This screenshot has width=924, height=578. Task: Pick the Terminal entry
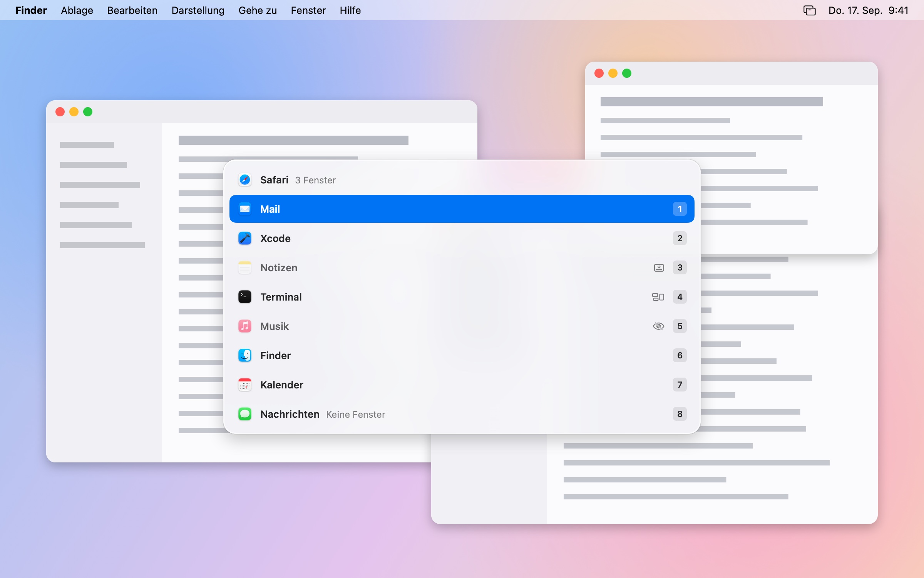tap(462, 297)
